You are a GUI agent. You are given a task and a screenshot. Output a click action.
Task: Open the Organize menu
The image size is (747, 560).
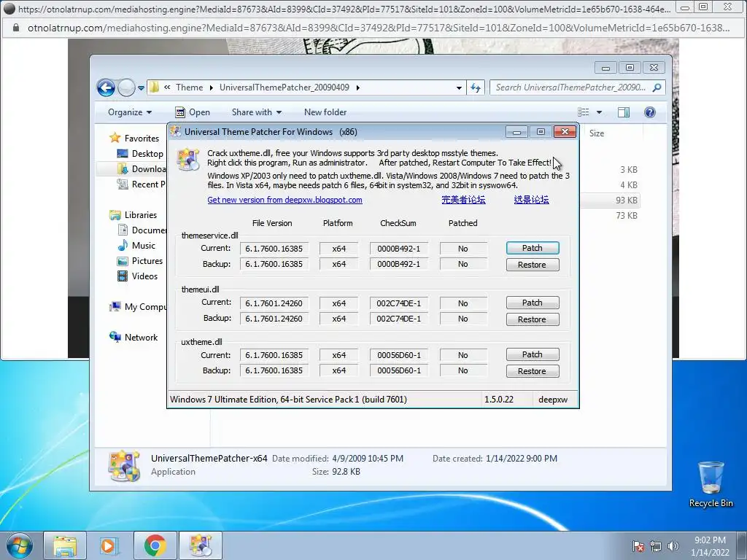[130, 112]
